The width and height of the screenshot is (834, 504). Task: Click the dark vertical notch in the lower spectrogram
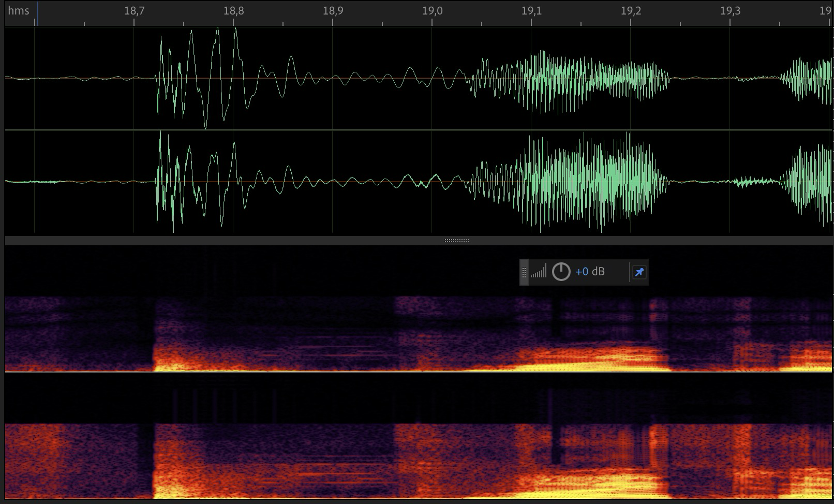(556, 440)
